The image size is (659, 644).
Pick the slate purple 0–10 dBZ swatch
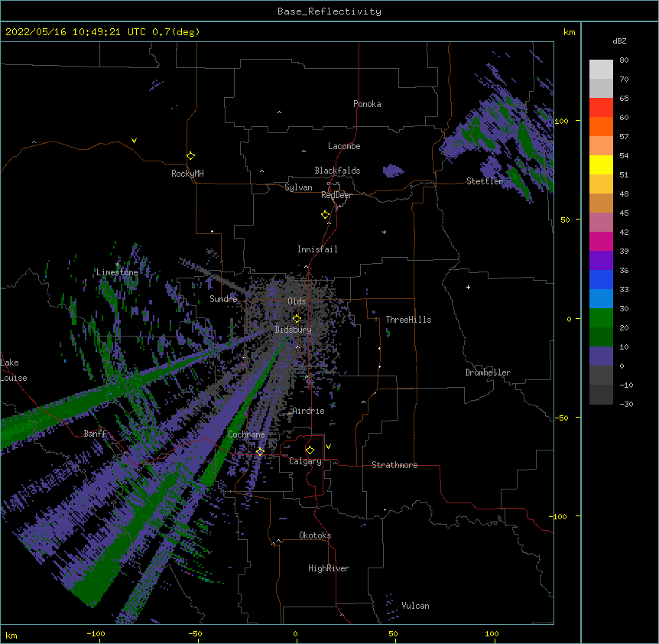(x=601, y=356)
